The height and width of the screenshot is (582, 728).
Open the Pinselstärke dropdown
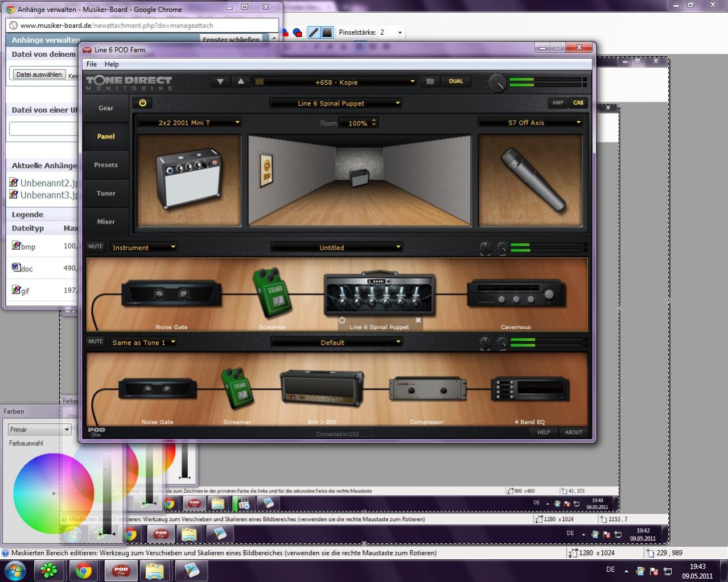coord(400,32)
